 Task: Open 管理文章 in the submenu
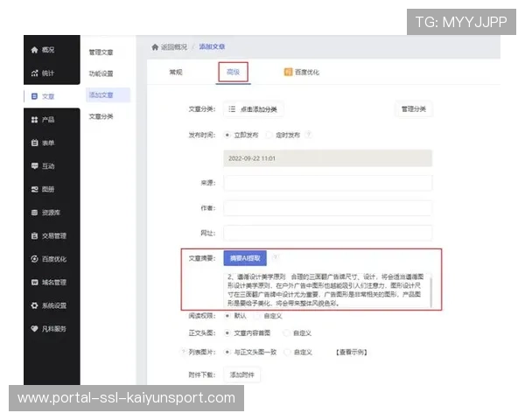(101, 52)
